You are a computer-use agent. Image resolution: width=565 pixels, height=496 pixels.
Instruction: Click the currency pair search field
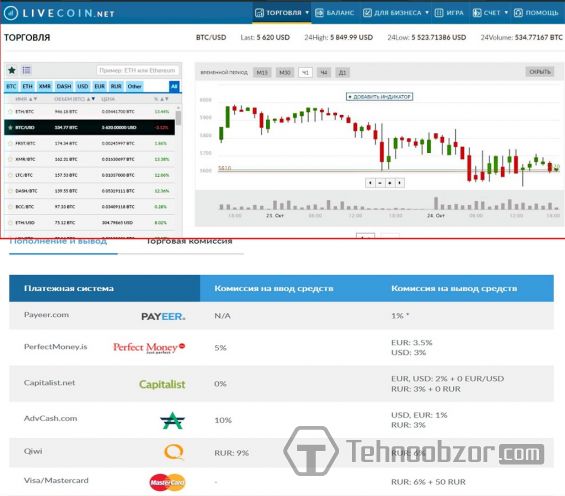137,70
